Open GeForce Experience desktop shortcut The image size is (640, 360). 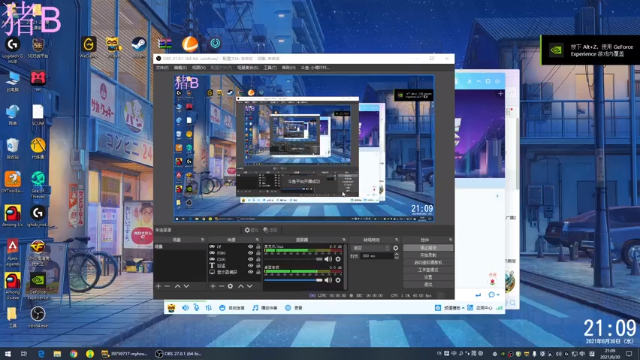(38, 286)
